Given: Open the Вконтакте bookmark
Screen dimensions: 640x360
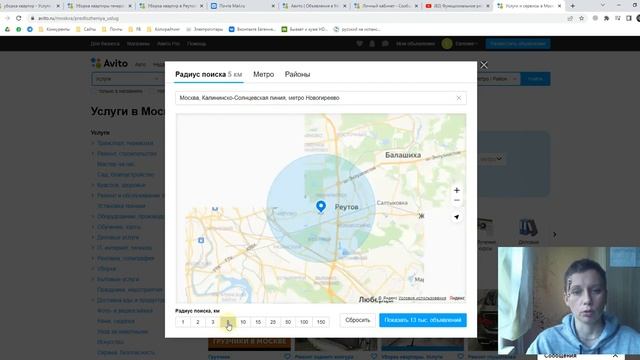Looking at the screenshot, I should pyautogui.click(x=252, y=29).
